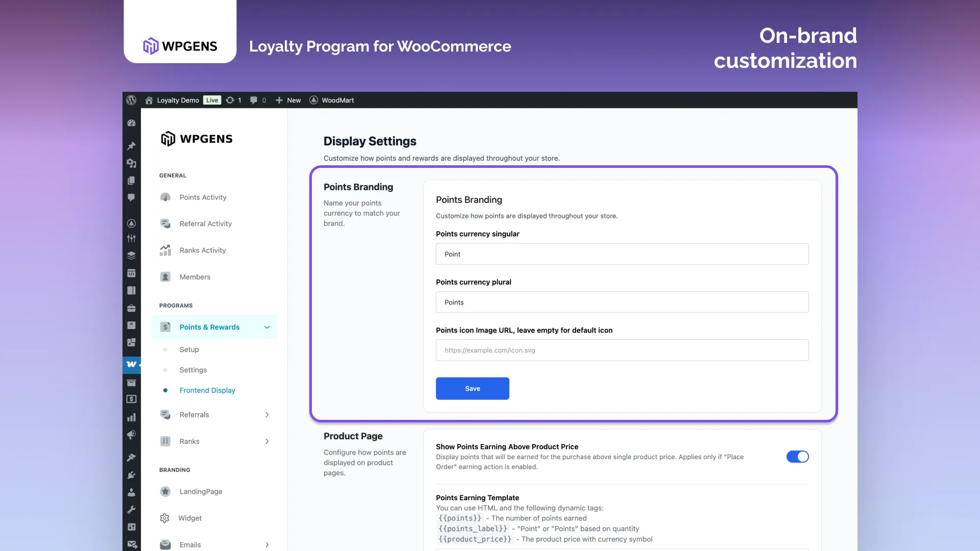Screen dimensions: 980x551
Task: Open the Points Activity section
Action: (203, 197)
